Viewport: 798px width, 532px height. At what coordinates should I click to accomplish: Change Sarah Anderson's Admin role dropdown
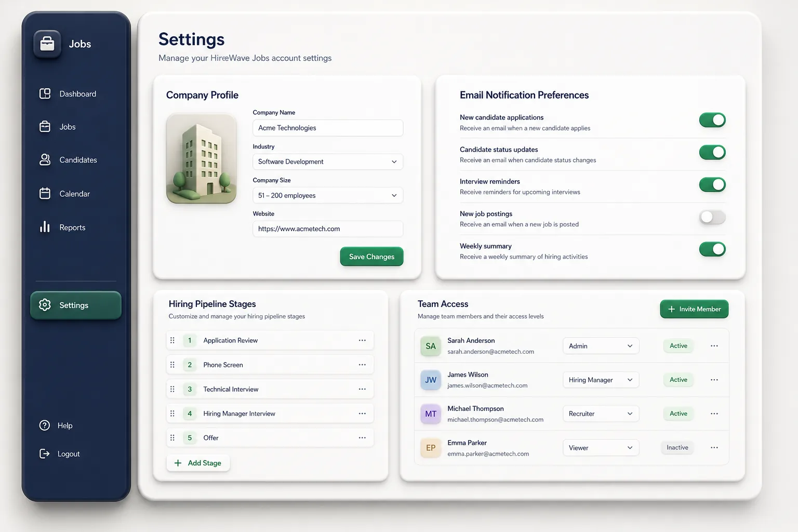coord(601,346)
